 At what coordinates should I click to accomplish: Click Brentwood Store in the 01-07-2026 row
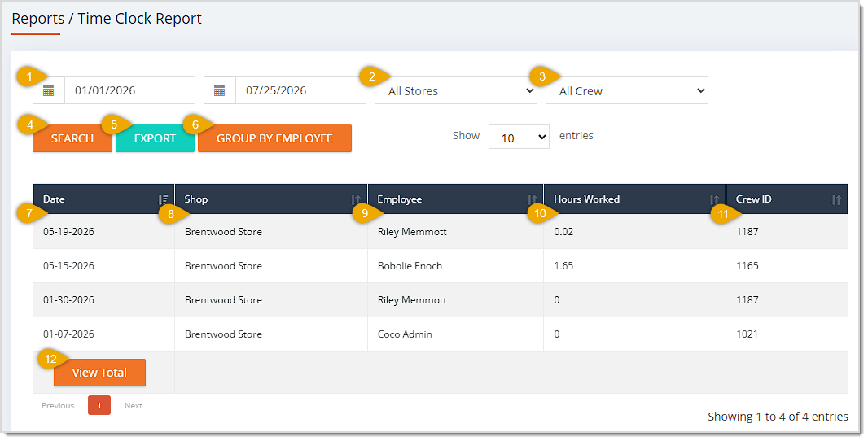[224, 334]
